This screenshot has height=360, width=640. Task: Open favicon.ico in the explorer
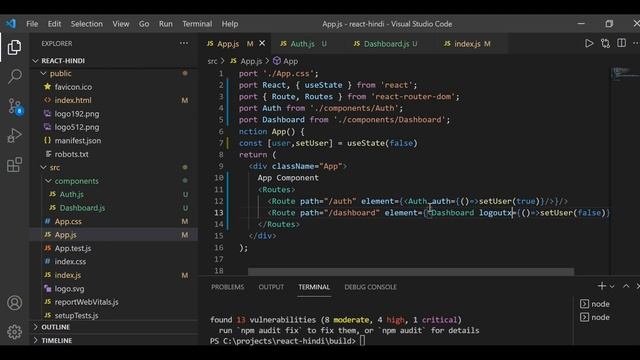click(73, 87)
